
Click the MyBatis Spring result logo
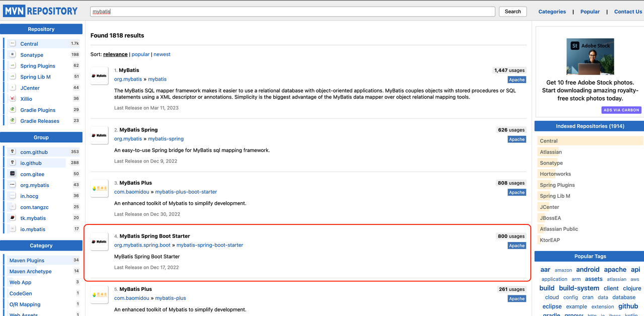coord(99,135)
